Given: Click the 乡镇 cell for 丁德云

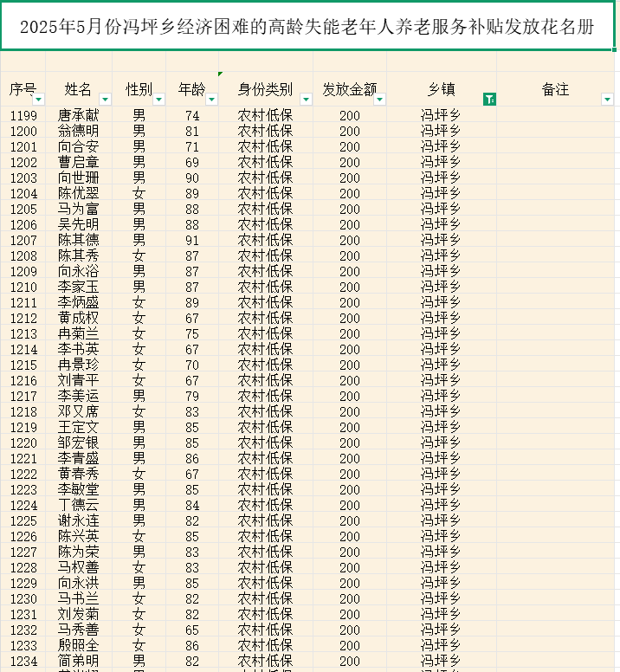Looking at the screenshot, I should point(441,505).
